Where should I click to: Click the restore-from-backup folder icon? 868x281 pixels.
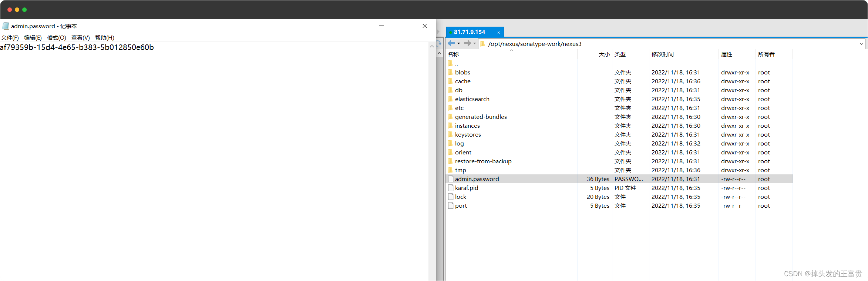point(450,161)
